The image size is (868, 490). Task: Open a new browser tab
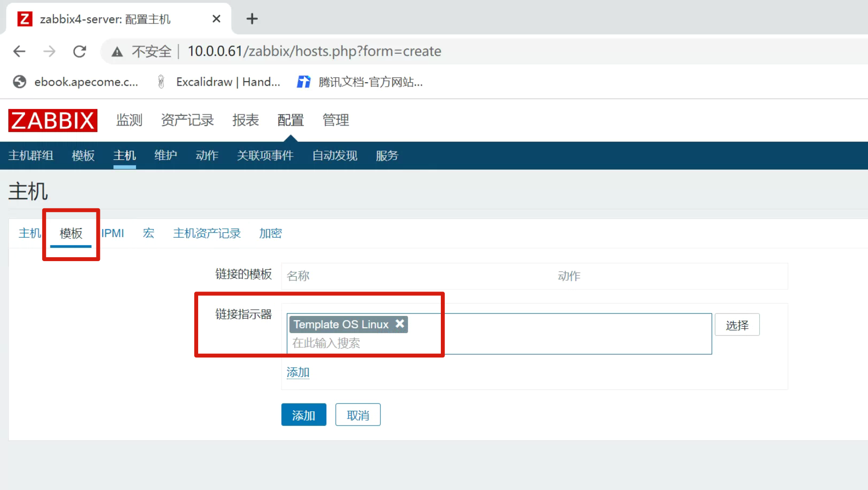(252, 19)
